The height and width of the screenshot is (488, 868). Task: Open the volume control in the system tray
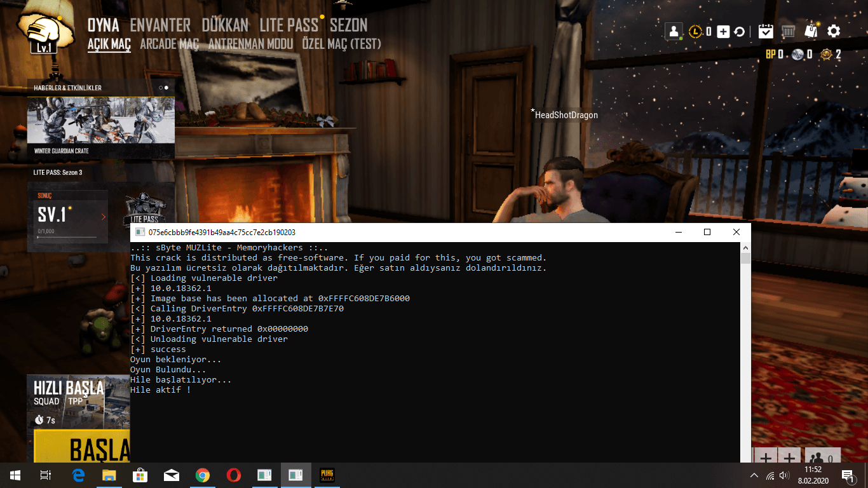[x=784, y=475]
